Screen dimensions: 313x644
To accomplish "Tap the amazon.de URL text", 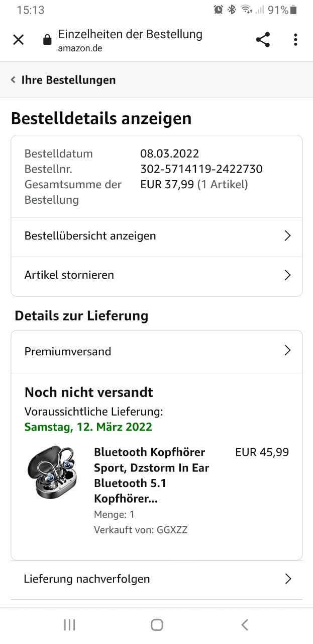I will tap(80, 48).
